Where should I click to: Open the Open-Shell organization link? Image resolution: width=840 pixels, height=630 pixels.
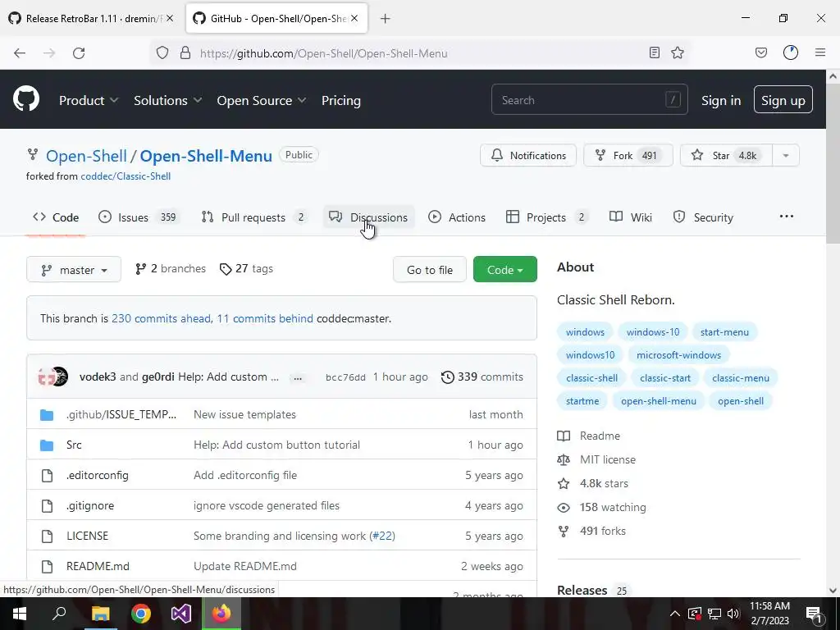pos(86,156)
